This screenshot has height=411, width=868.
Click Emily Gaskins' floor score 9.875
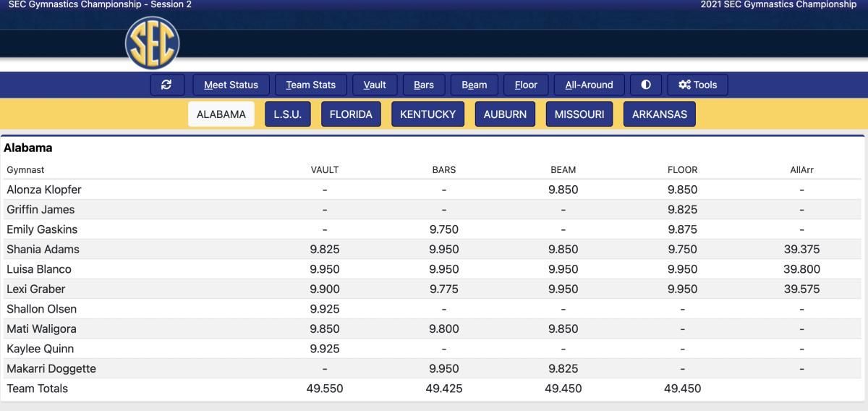[x=683, y=229]
